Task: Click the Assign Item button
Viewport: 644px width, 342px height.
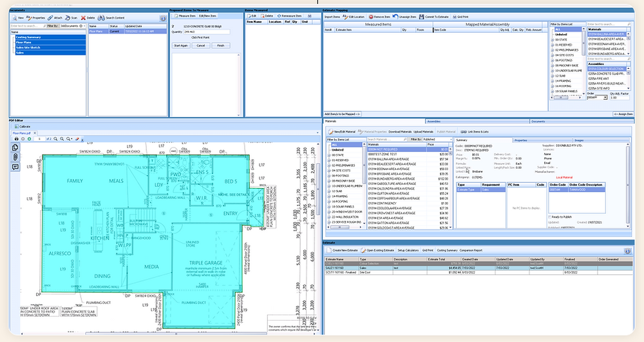Action: (623, 114)
